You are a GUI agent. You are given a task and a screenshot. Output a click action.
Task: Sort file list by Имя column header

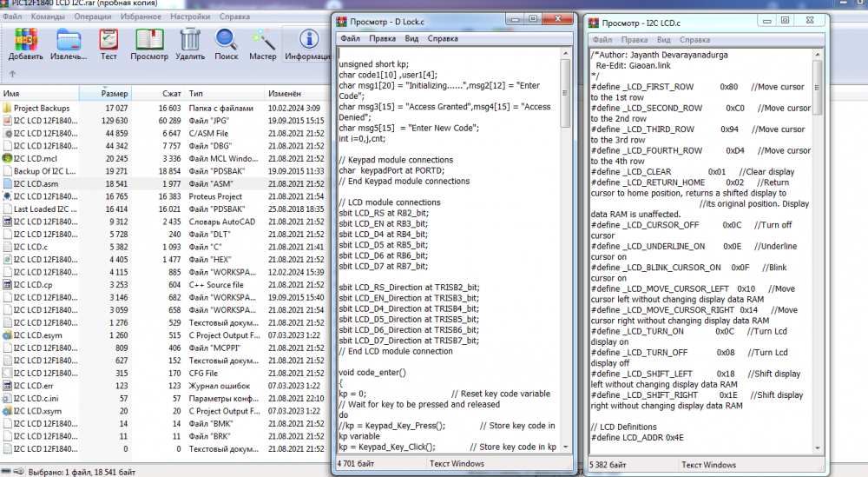coord(12,93)
